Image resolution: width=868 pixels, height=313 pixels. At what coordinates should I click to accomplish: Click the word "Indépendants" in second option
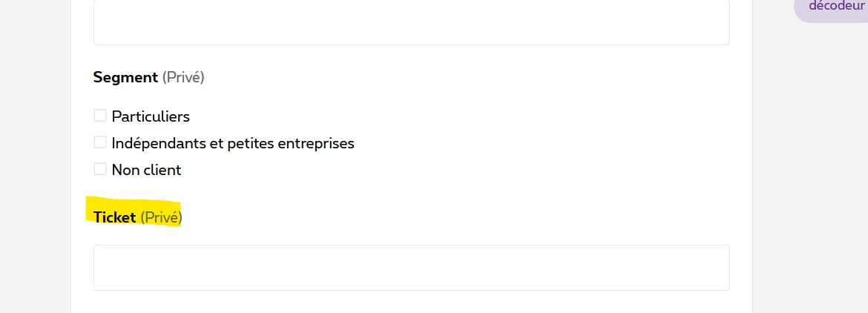[158, 143]
